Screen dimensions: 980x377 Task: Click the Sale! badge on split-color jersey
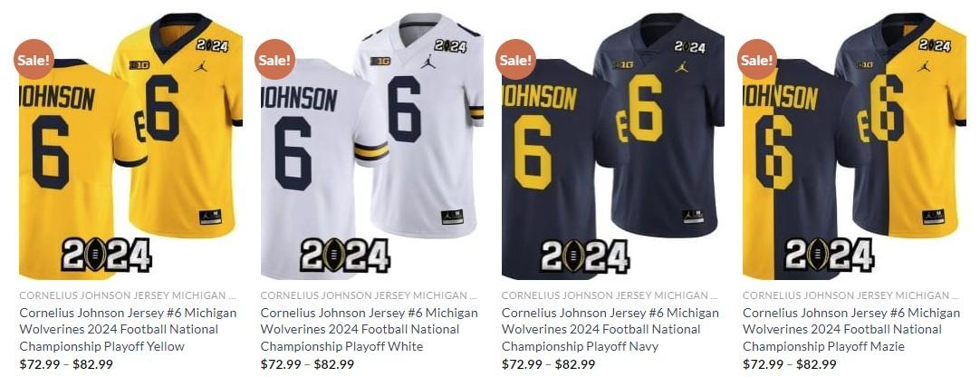[757, 60]
